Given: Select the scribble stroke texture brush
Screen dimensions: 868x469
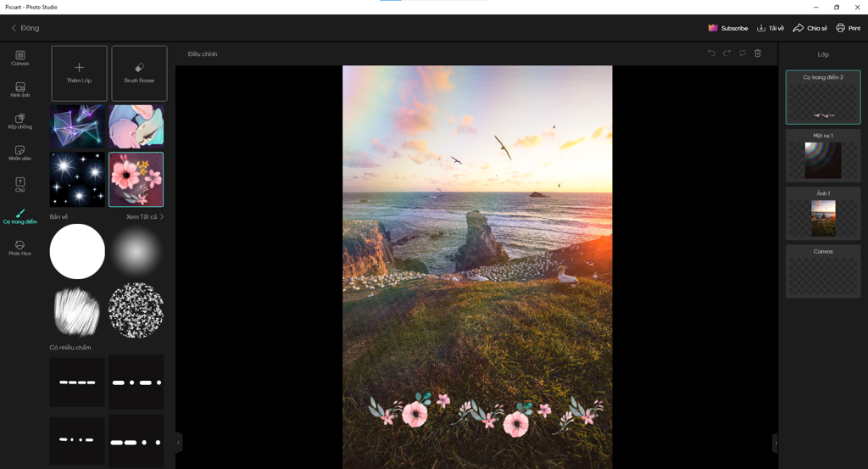Looking at the screenshot, I should [x=77, y=310].
